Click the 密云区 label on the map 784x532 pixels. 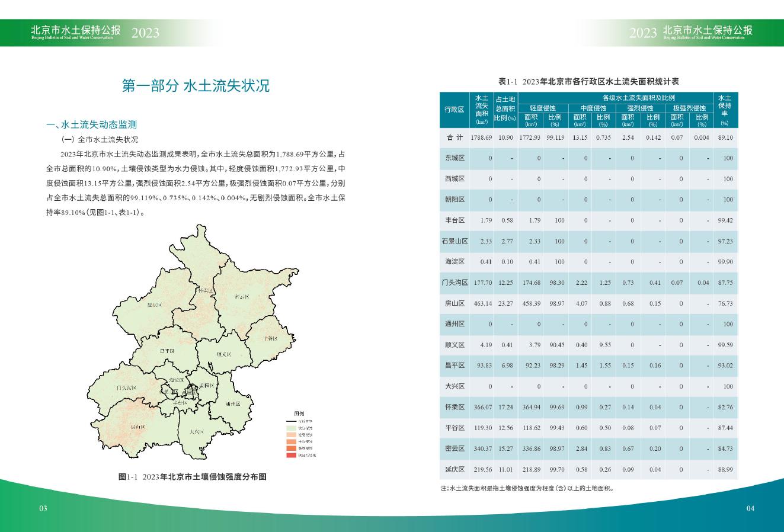[x=241, y=296]
